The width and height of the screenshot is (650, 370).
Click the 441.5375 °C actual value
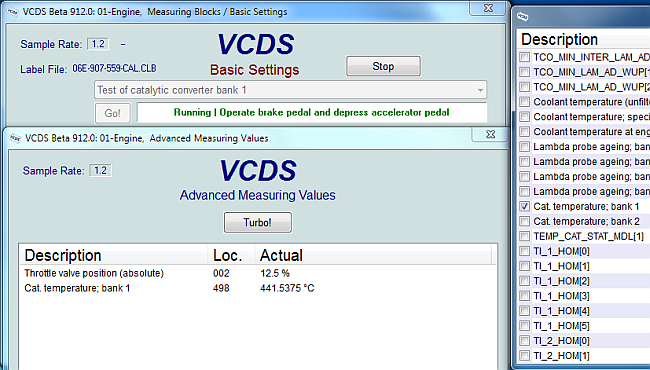[x=287, y=288]
